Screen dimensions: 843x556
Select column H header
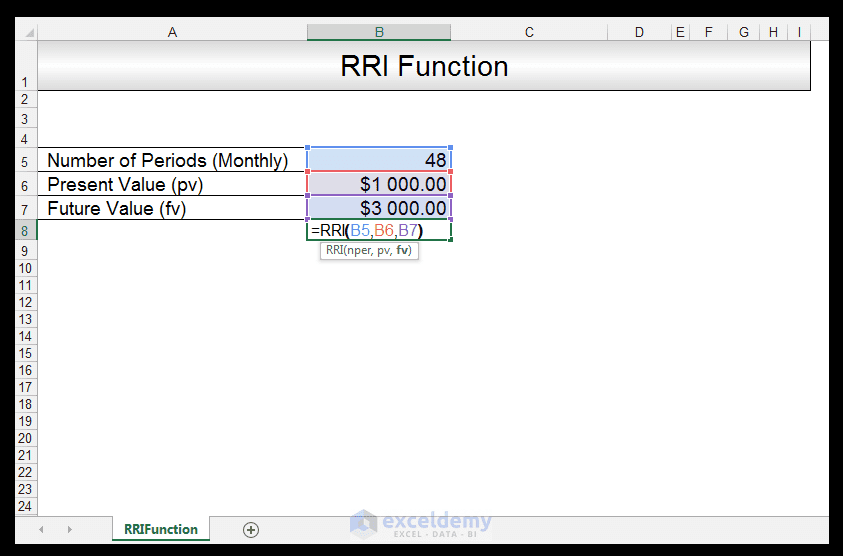tap(773, 32)
